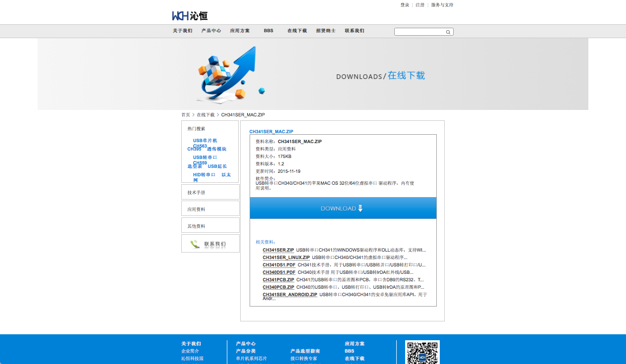Type in the top search box

pos(419,32)
